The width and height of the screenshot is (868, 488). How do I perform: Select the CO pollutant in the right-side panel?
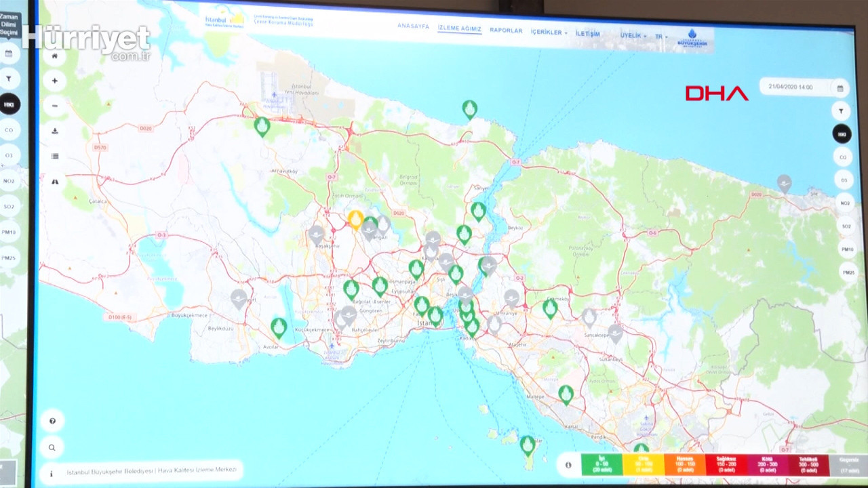843,157
